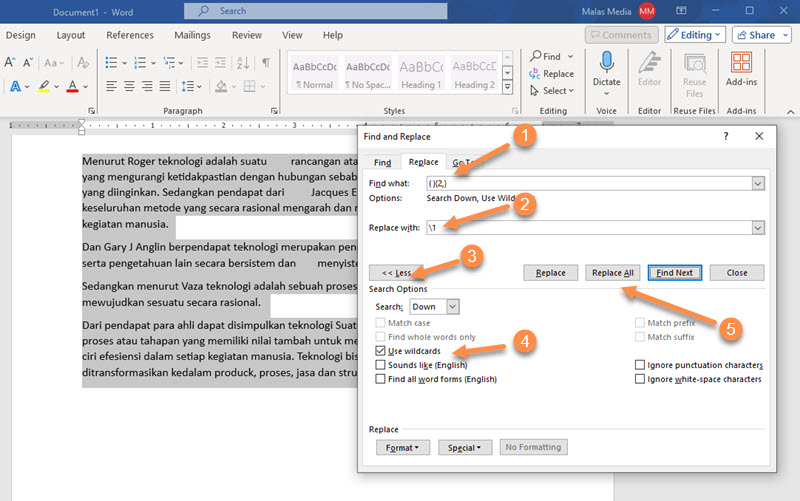Click the Replace with input field

point(589,228)
